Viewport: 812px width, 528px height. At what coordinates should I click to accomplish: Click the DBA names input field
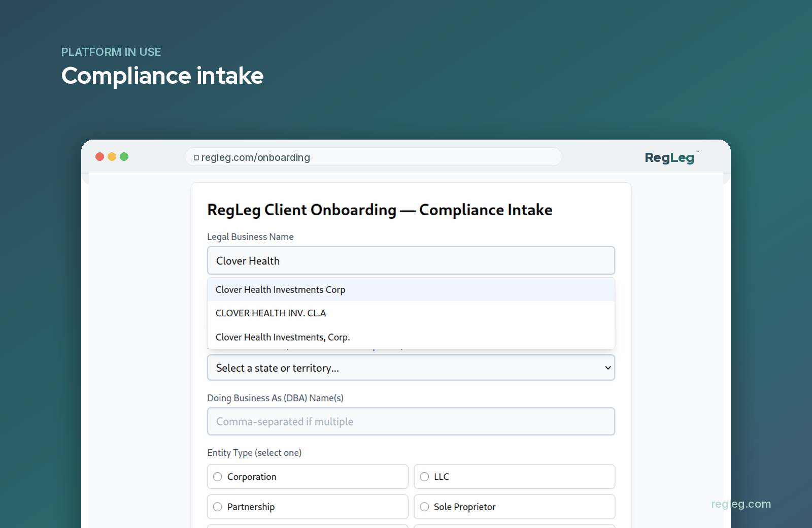[411, 421]
